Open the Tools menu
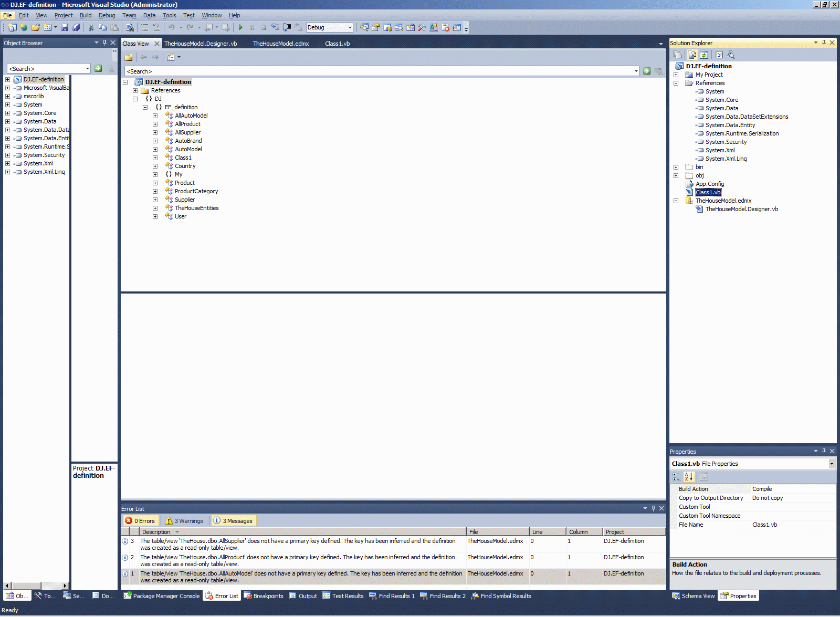This screenshot has height=617, width=840. point(169,15)
